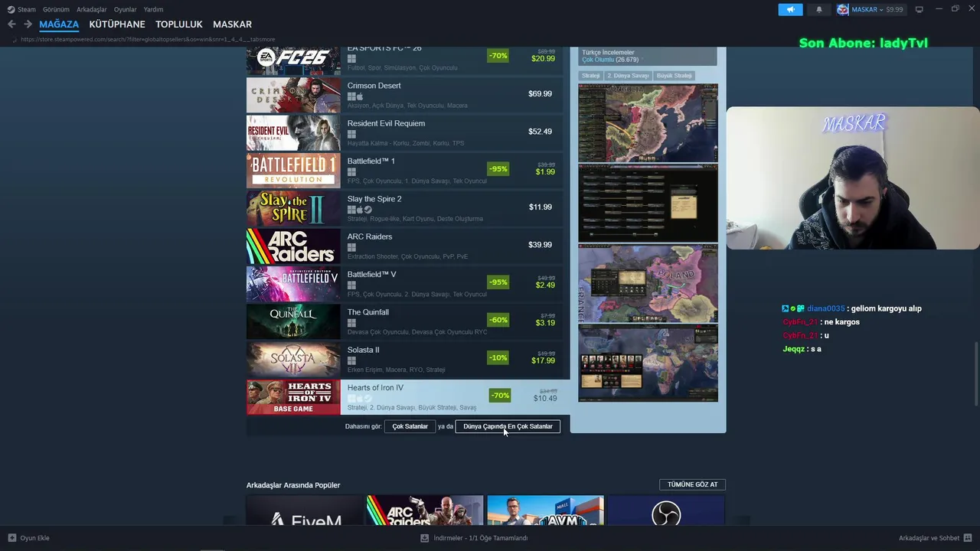Click Dünya Çapında En Çok Satanlar button
Image resolution: width=980 pixels, height=551 pixels.
[508, 426]
